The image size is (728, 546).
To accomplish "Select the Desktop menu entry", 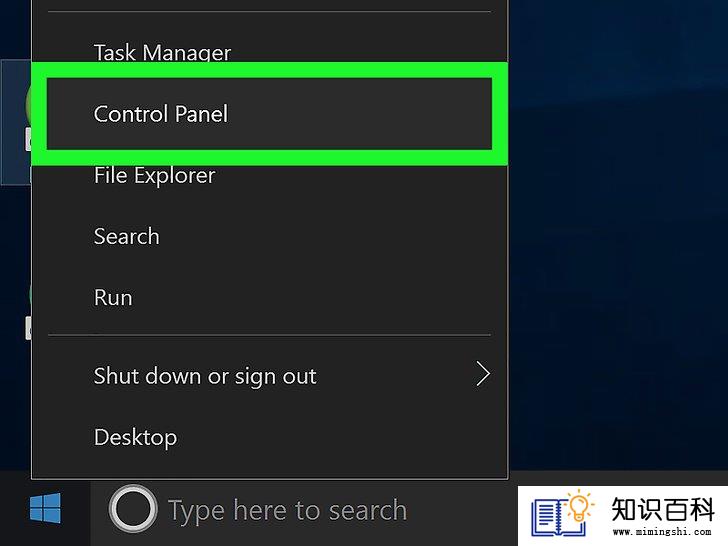I will (135, 437).
